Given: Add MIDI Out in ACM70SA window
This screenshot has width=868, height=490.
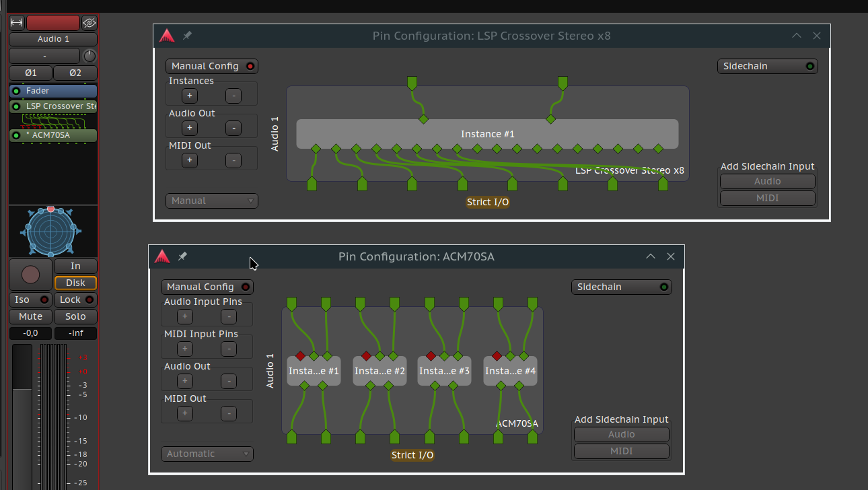Looking at the screenshot, I should point(185,413).
